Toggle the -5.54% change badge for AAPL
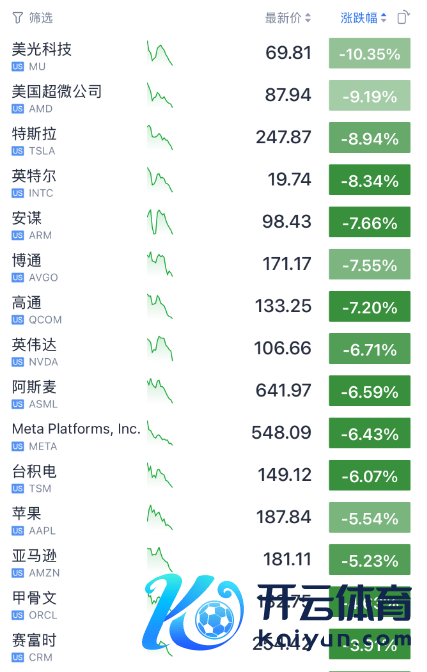This screenshot has width=427, height=672. click(370, 517)
